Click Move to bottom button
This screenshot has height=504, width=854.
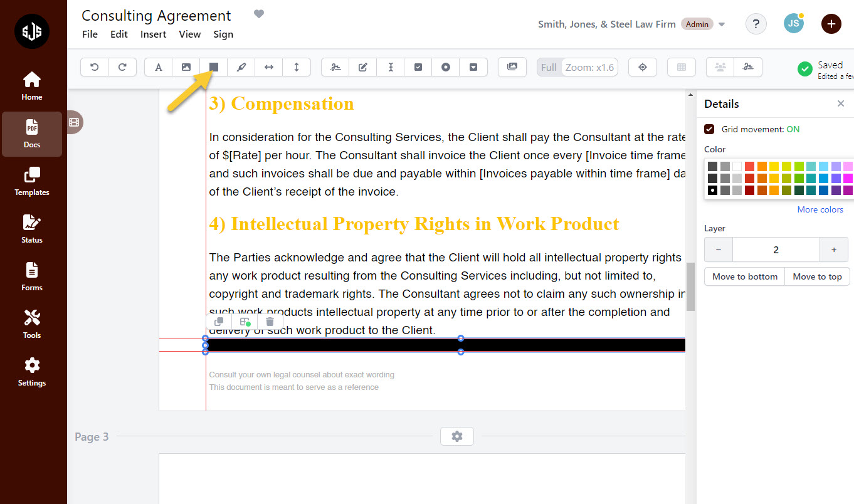745,276
